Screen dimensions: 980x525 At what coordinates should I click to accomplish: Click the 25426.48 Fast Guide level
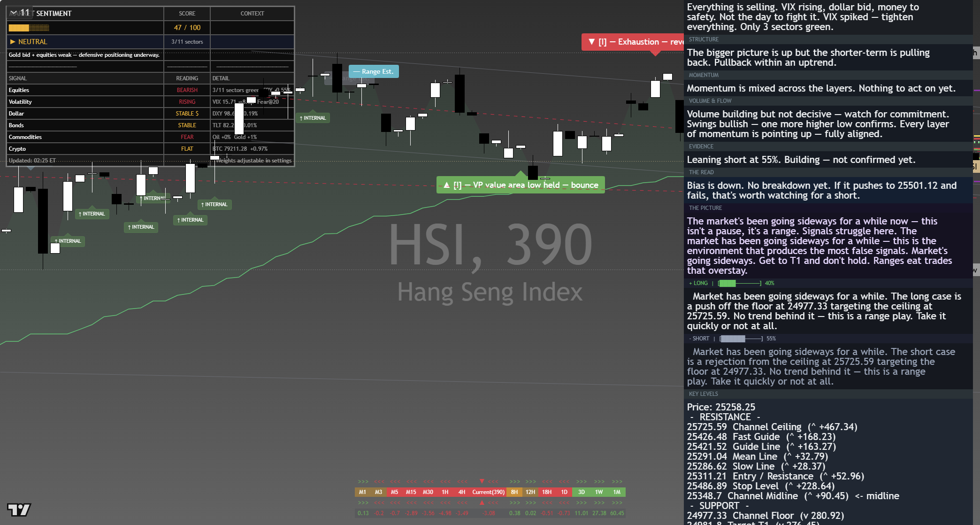click(761, 437)
